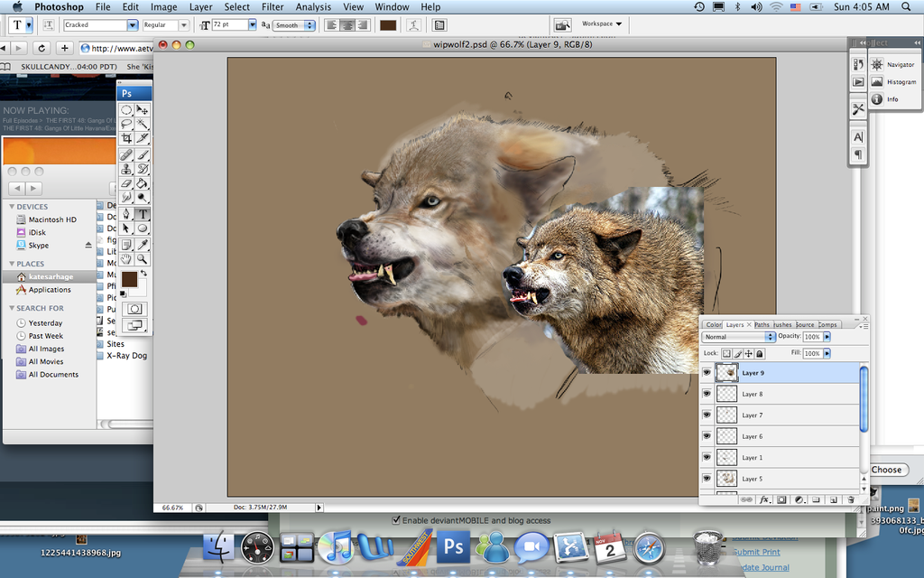Select the Move tool in toolbox
This screenshot has width=924, height=578.
click(142, 110)
